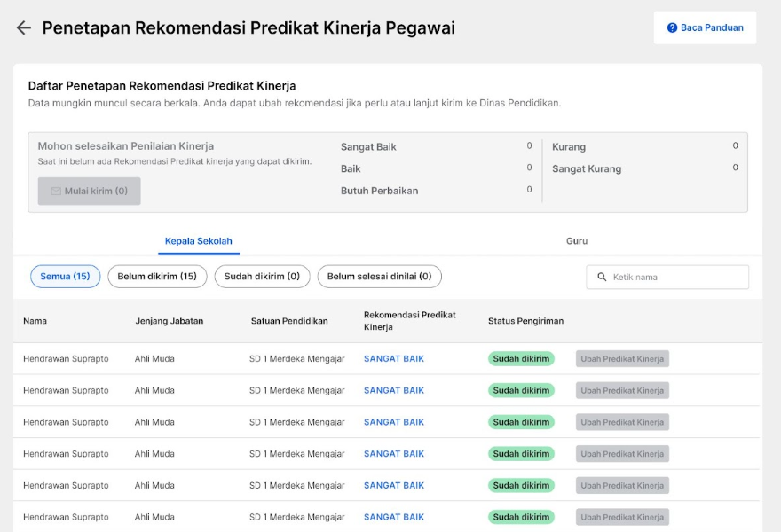
Task: Select the Belum selesai dinilai (0) filter
Action: tap(380, 277)
